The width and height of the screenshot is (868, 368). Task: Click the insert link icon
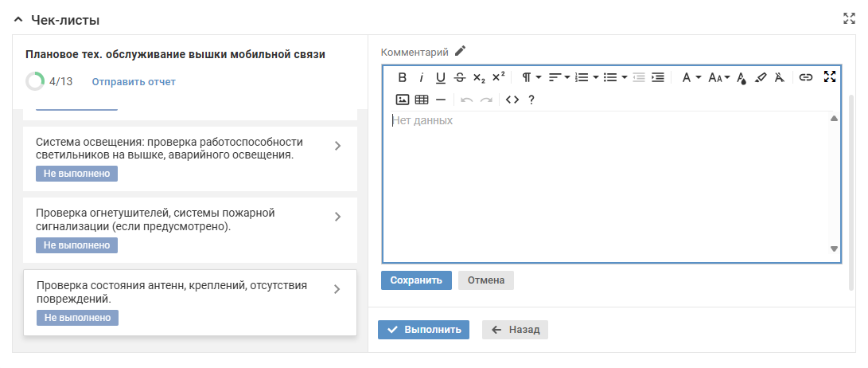(x=805, y=77)
